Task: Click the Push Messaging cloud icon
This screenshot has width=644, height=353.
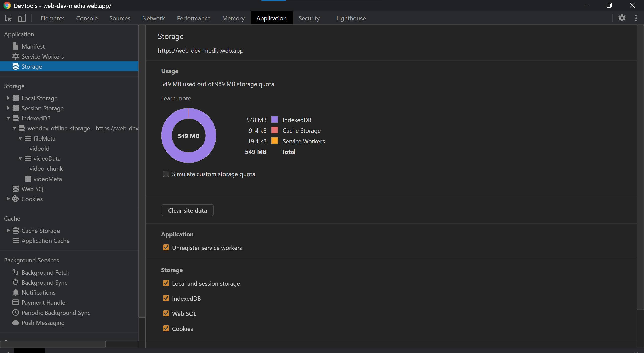Action: pos(15,323)
